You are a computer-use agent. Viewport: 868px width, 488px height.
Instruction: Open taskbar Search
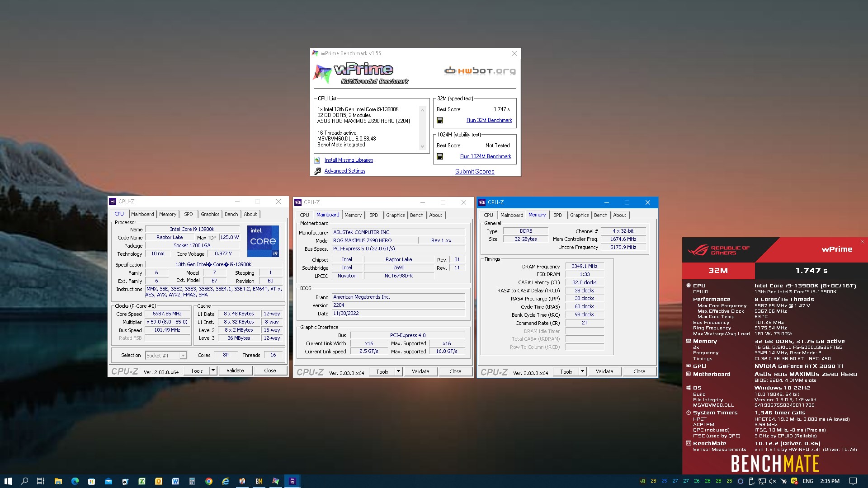tap(24, 481)
